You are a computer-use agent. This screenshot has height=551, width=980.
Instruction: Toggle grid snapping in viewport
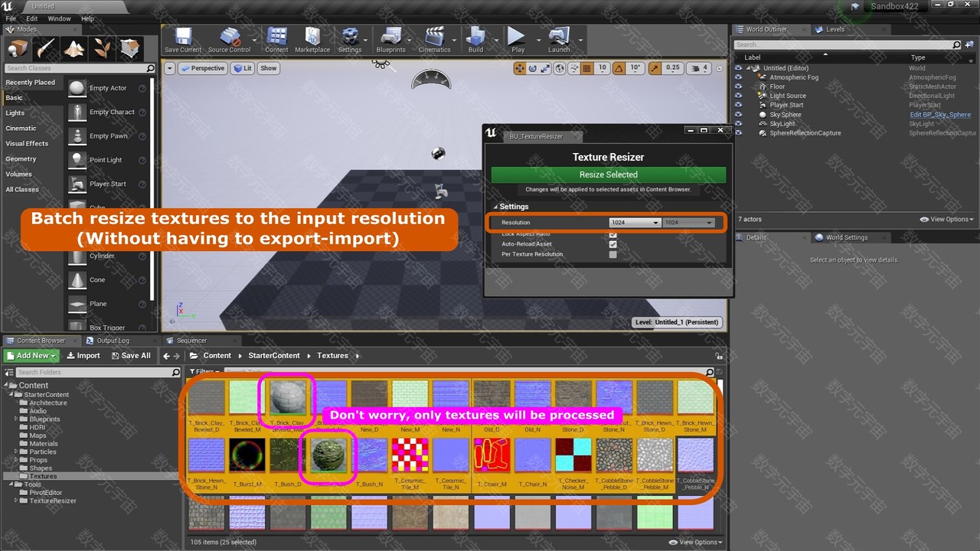(x=587, y=68)
